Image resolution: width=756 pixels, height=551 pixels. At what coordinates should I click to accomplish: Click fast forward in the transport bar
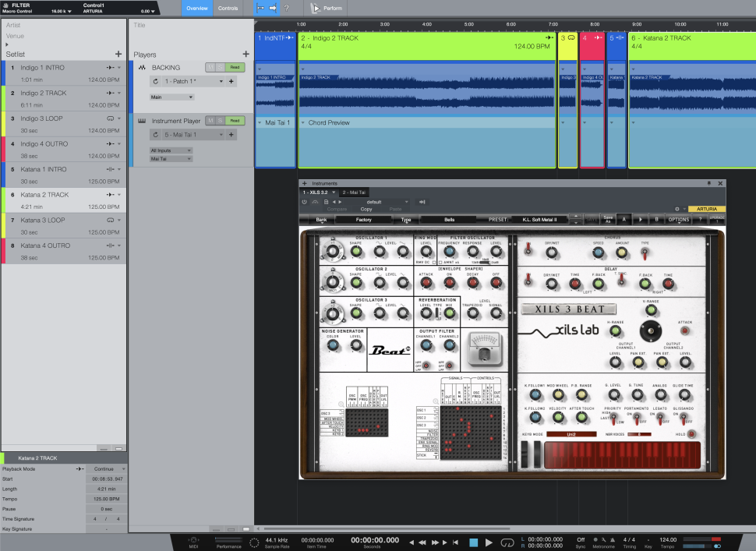pos(435,542)
